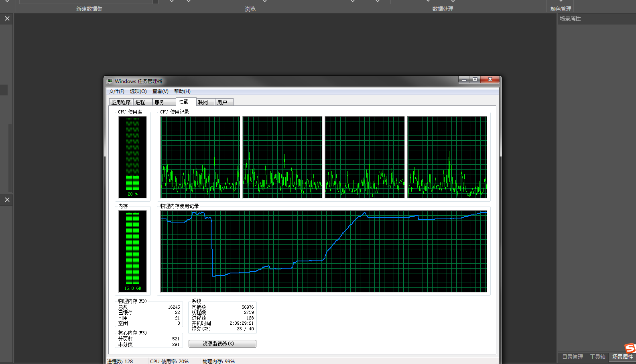Select the 未分页 value 291
636x364 pixels.
click(176, 344)
